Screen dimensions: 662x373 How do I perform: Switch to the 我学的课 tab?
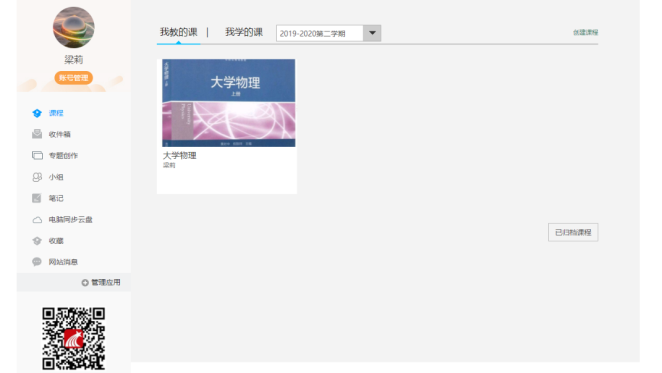click(244, 32)
